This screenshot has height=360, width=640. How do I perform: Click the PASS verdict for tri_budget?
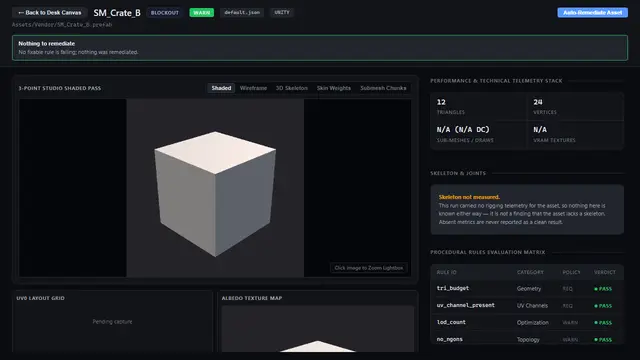[603, 289]
